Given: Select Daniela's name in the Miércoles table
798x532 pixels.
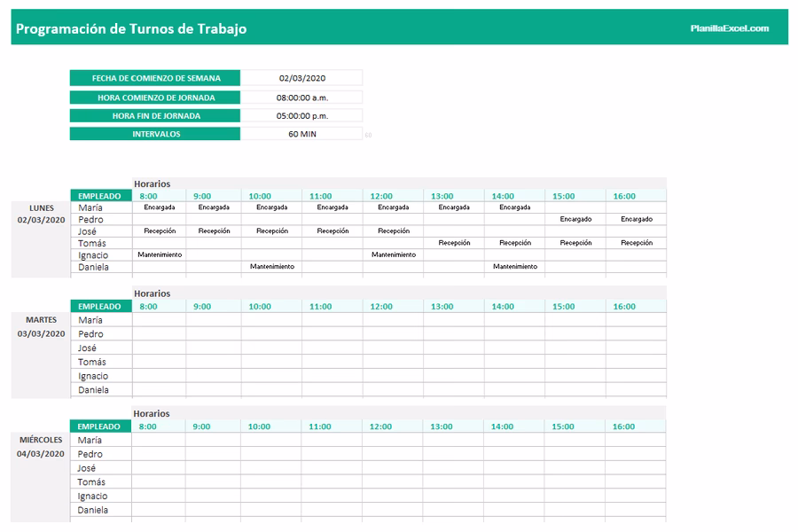Looking at the screenshot, I should 94,511.
